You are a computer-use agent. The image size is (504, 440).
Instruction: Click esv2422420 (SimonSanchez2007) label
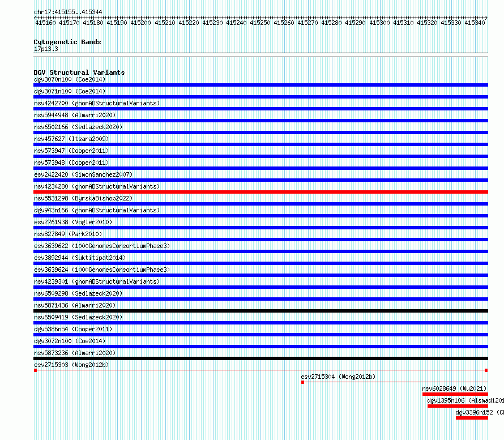coord(83,174)
